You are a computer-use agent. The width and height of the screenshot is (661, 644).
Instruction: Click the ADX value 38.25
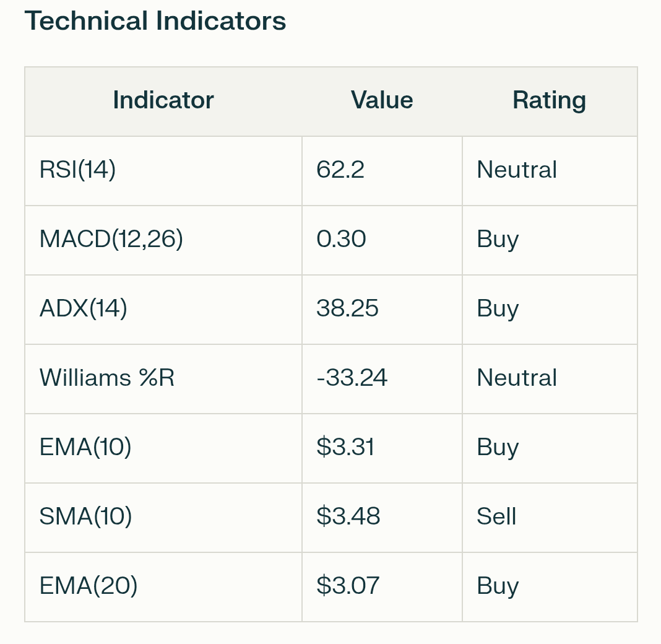tap(347, 309)
